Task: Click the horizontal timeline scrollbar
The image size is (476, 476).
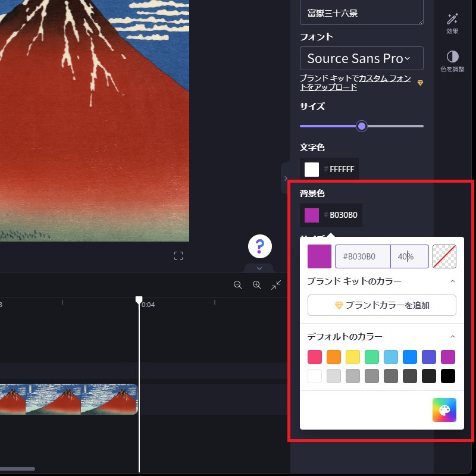Action: coord(17,469)
